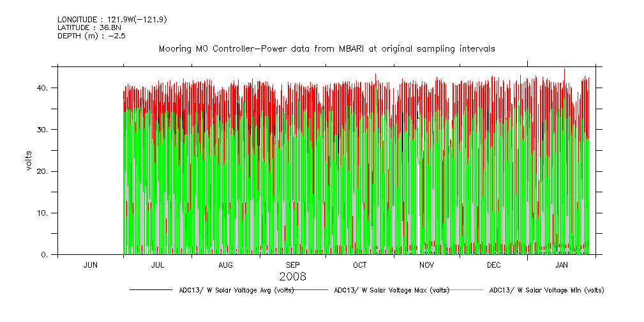The width and height of the screenshot is (644, 322).
Task: Click the NOV month label
Action: pos(427,264)
